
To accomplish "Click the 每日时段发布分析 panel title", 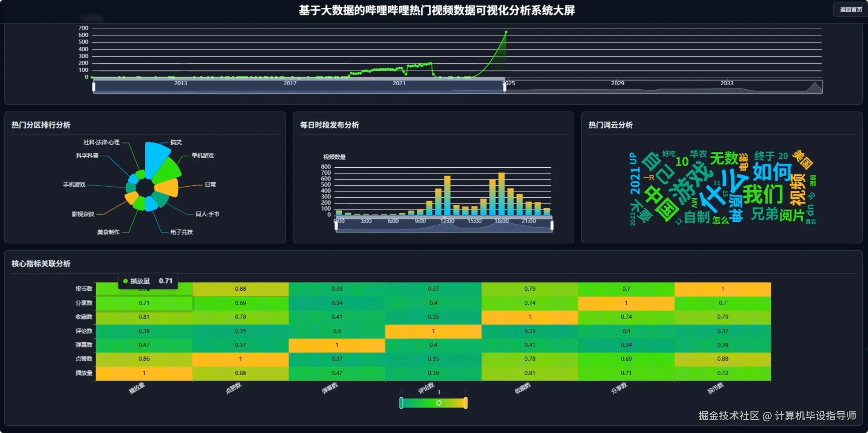I will [x=329, y=125].
